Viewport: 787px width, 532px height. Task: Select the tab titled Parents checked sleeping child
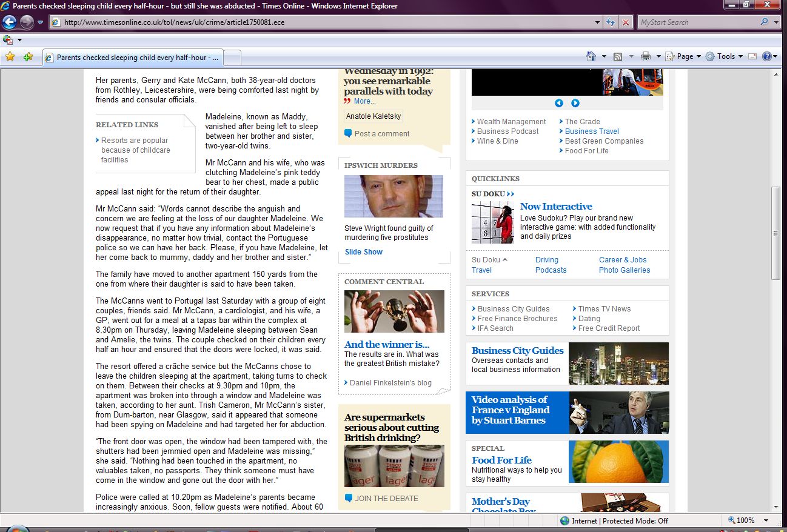133,58
